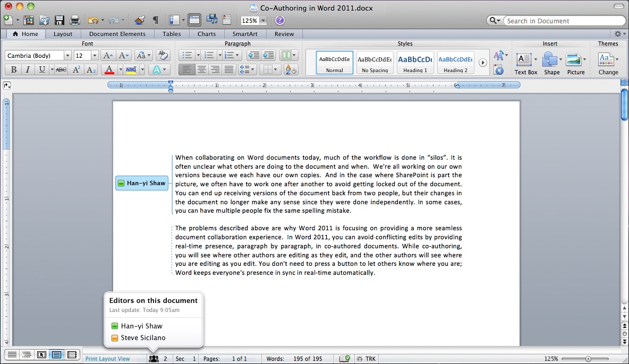Save the document with the floppy icon

[x=59, y=20]
